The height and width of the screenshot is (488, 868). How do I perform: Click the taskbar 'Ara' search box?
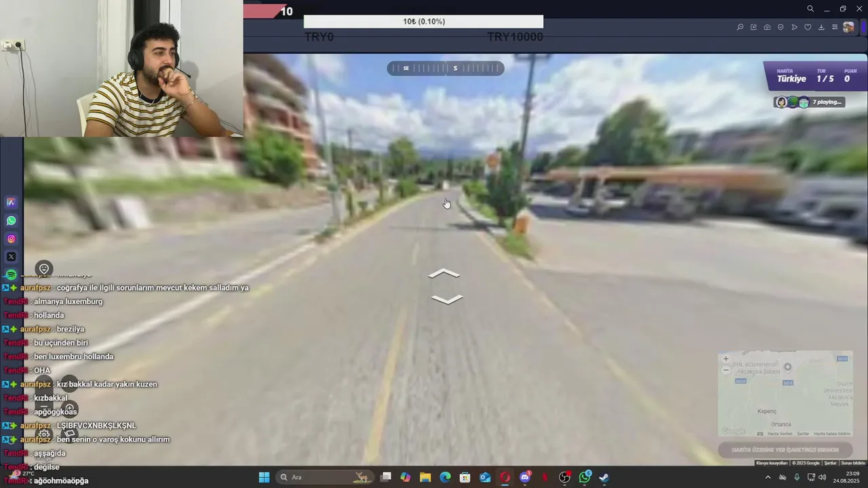click(x=324, y=477)
